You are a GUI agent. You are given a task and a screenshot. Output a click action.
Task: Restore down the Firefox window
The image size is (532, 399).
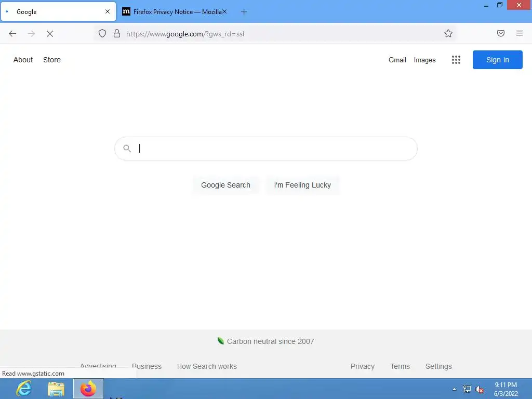tap(499, 5)
